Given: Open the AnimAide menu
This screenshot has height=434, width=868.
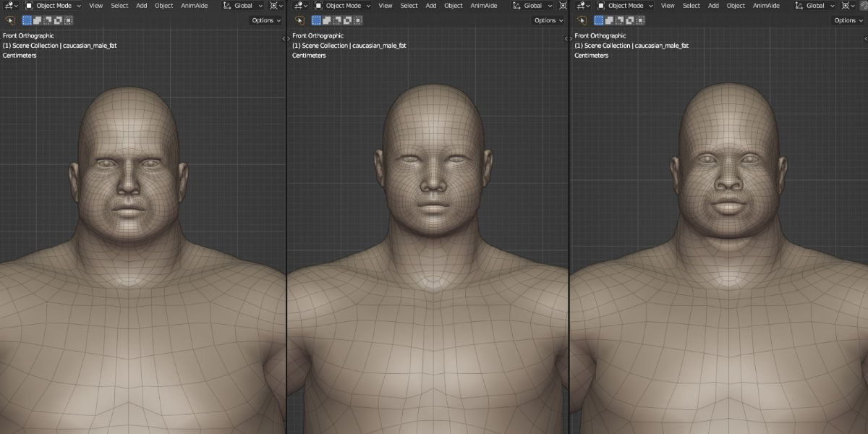Looking at the screenshot, I should pos(194,5).
